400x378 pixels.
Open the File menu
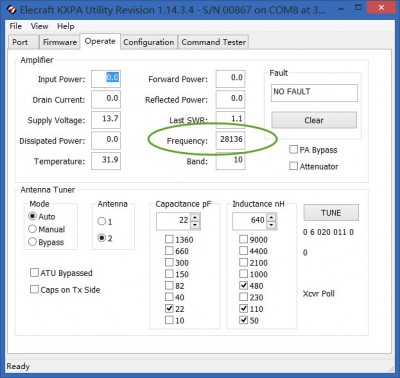[x=16, y=26]
